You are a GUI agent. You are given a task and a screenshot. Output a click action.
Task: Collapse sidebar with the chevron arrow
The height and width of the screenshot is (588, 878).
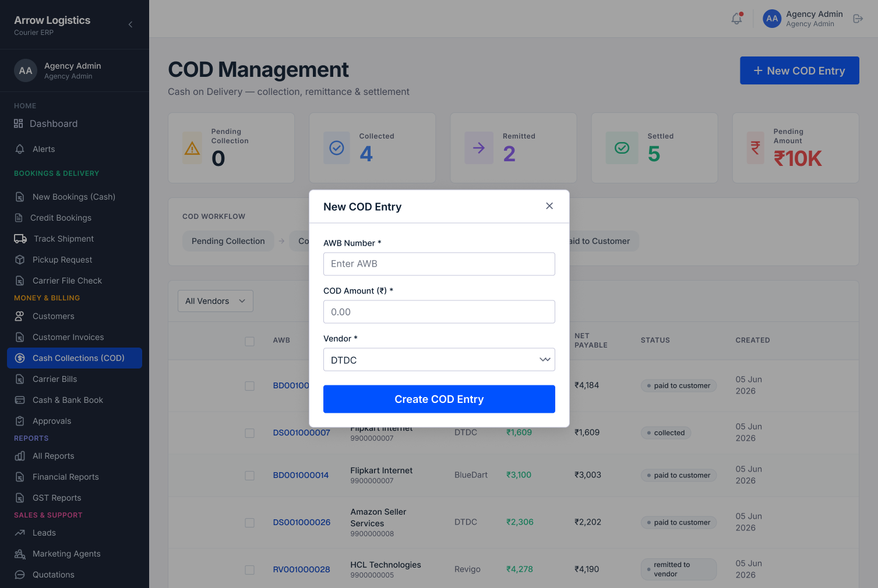click(x=131, y=24)
